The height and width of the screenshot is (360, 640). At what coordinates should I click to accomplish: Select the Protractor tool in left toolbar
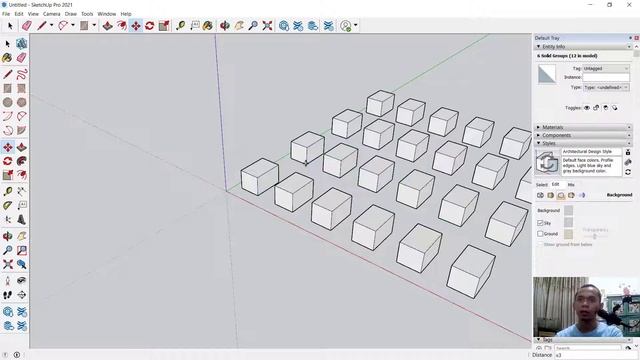[7, 205]
